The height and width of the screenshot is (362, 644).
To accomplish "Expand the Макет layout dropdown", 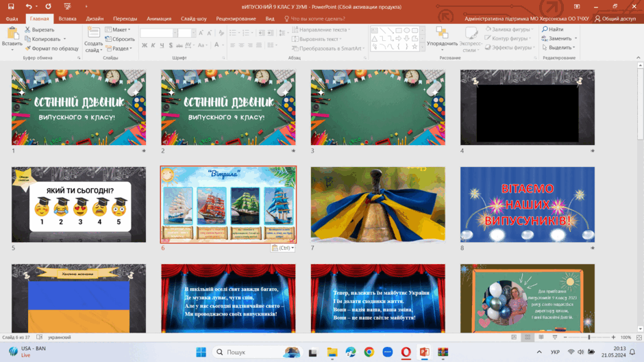I will pyautogui.click(x=117, y=29).
